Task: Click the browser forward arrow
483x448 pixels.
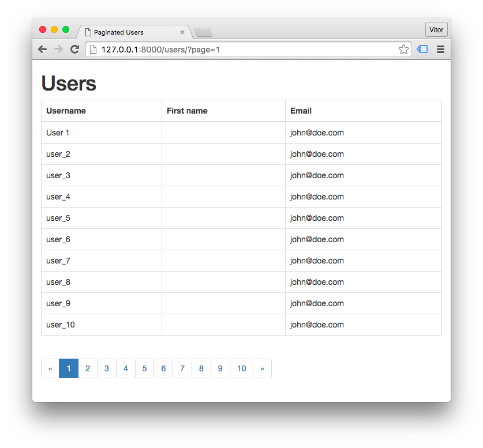Action: pyautogui.click(x=58, y=49)
